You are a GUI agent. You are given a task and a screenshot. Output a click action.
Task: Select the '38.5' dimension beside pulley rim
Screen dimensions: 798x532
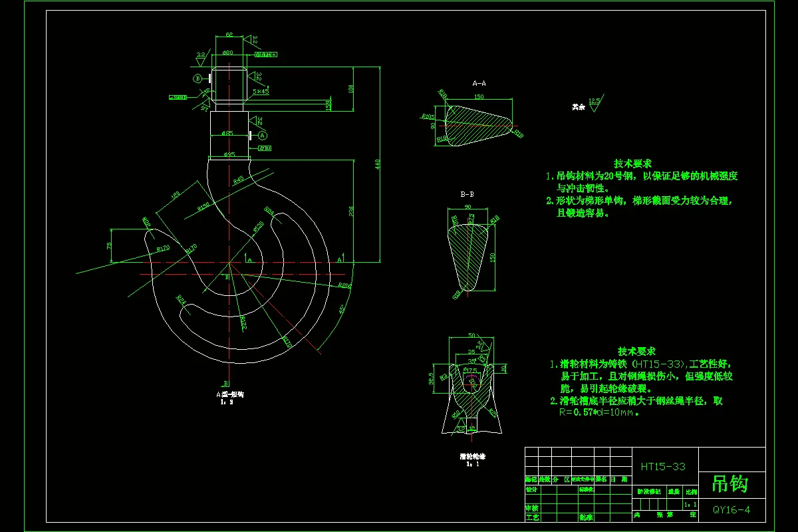432,378
